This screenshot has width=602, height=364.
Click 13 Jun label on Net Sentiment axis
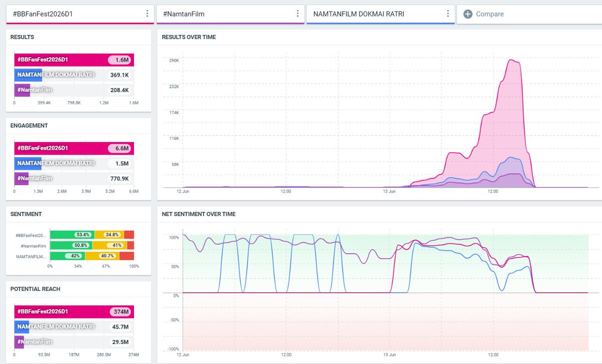coord(389,354)
